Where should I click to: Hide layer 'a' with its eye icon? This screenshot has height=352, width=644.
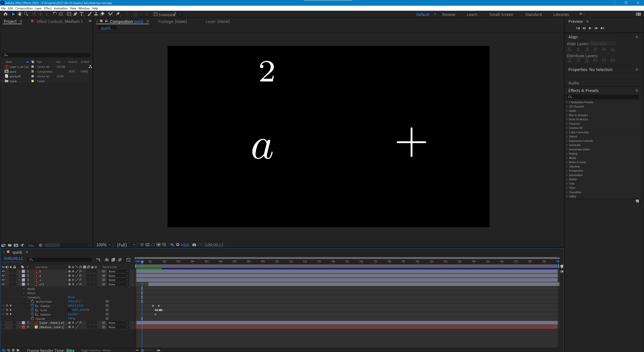3,276
